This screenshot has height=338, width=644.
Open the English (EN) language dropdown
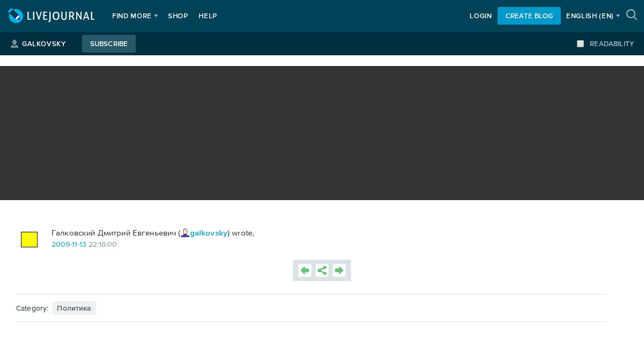593,16
